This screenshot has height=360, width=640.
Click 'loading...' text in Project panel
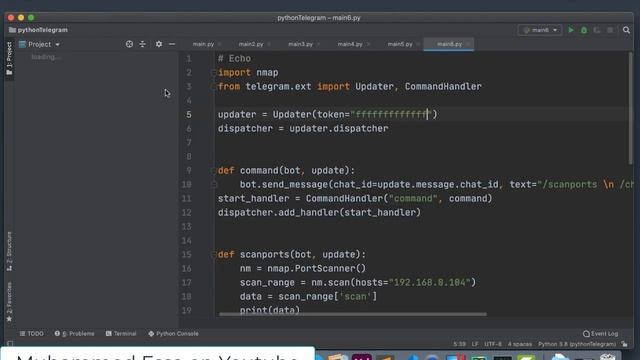[x=45, y=57]
